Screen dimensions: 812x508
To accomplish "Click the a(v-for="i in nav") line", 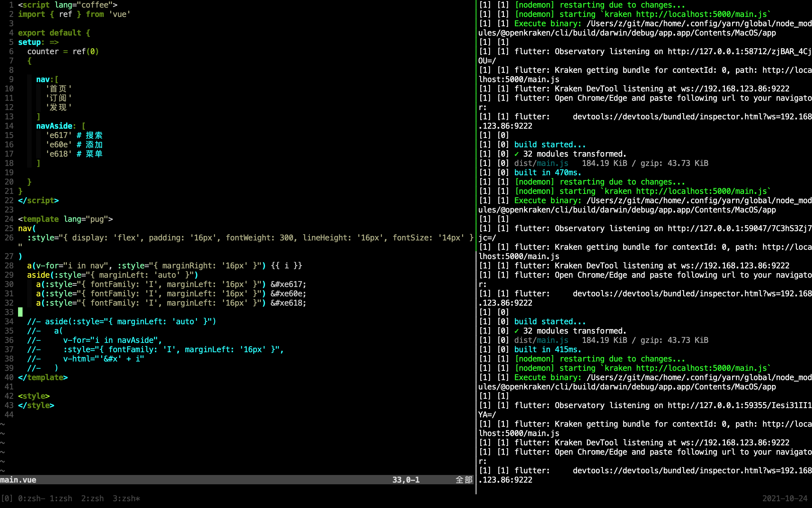I will (165, 265).
